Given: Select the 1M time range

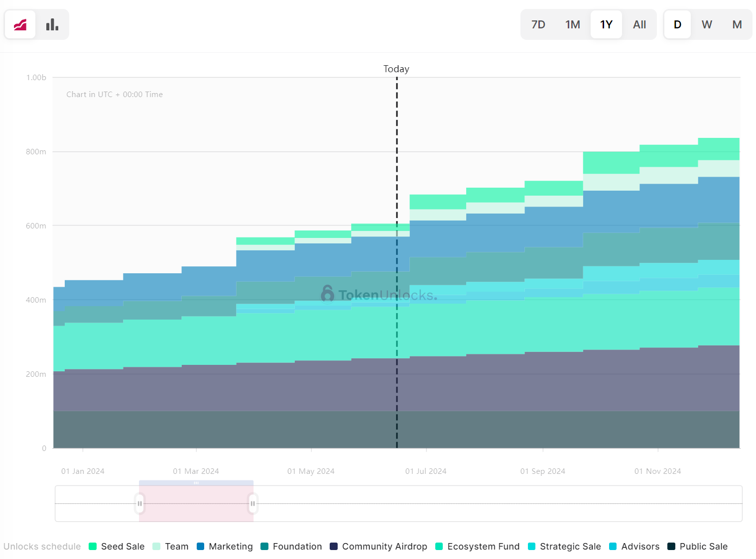Looking at the screenshot, I should coord(572,24).
